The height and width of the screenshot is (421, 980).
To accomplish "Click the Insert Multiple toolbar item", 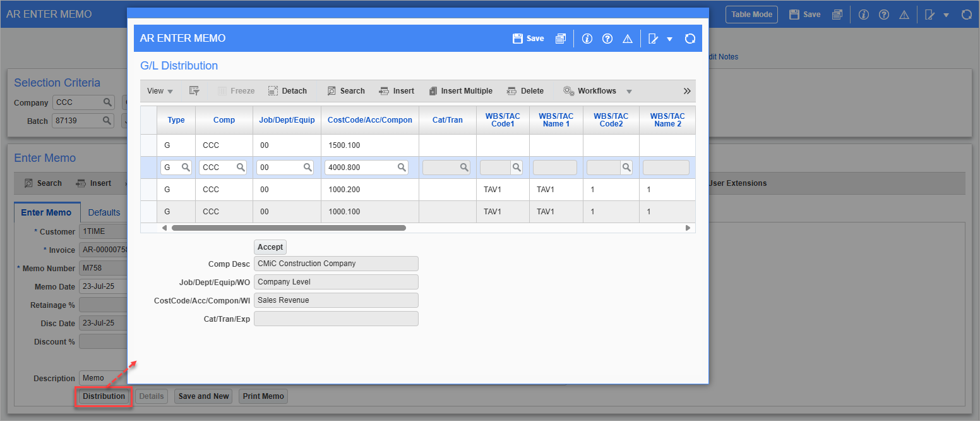I will [x=460, y=91].
